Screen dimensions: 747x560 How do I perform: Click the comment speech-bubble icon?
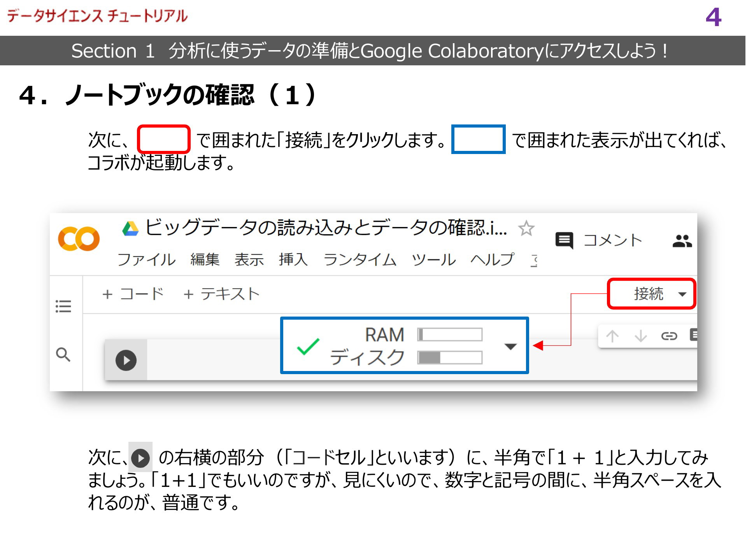564,241
